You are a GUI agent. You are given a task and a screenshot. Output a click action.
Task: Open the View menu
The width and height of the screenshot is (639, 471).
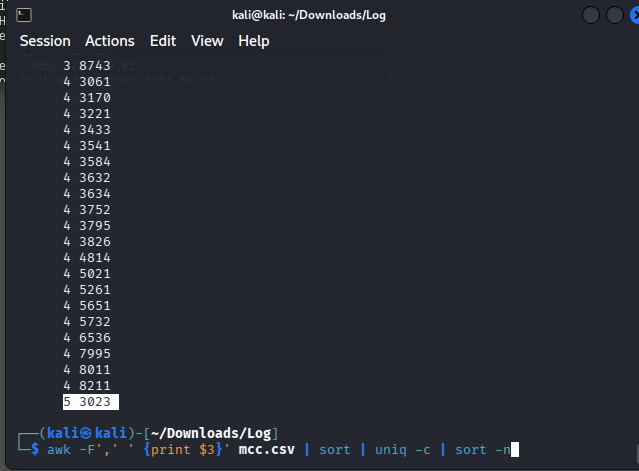[x=207, y=41]
